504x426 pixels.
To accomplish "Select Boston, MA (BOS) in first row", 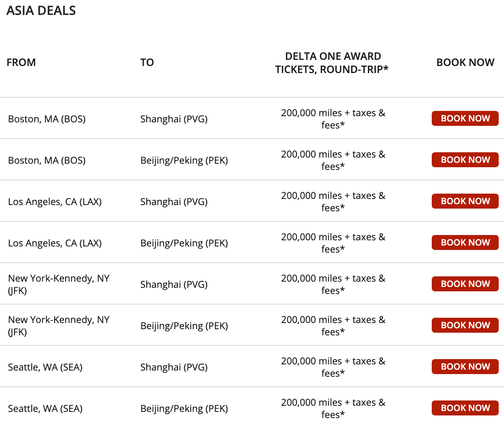I will [47, 119].
